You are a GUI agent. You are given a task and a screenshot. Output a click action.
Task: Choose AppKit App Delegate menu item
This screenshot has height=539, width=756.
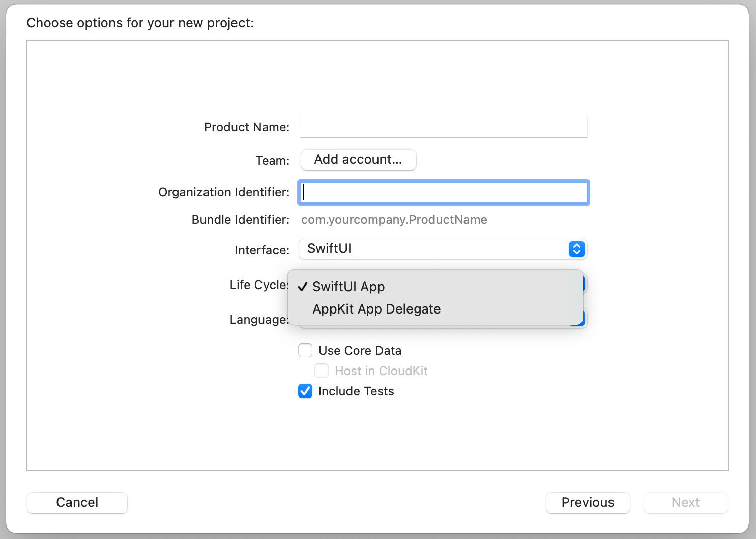pos(435,309)
